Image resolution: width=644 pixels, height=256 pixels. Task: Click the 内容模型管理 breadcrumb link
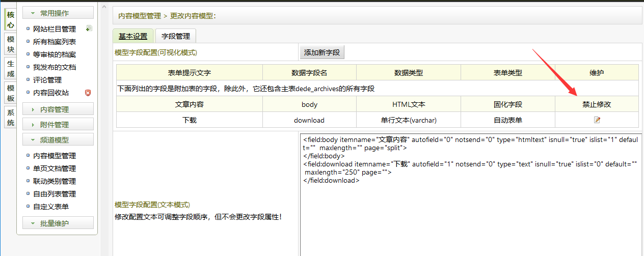point(140,16)
